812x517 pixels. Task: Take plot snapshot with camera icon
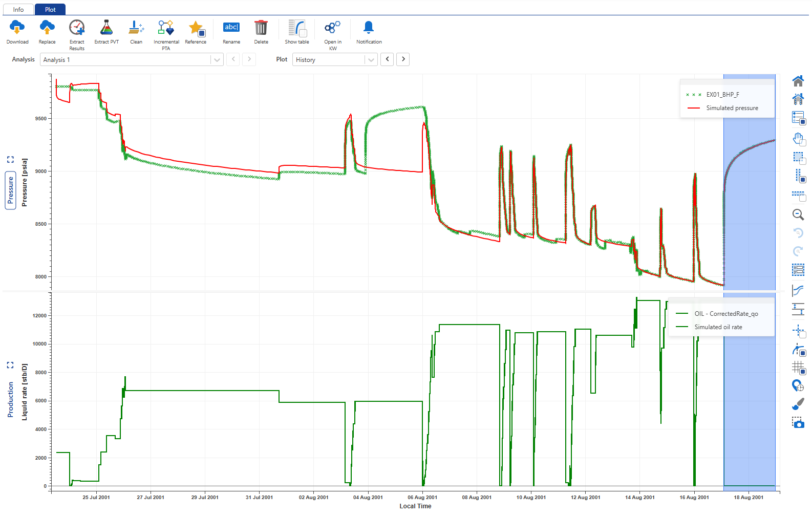[798, 423]
